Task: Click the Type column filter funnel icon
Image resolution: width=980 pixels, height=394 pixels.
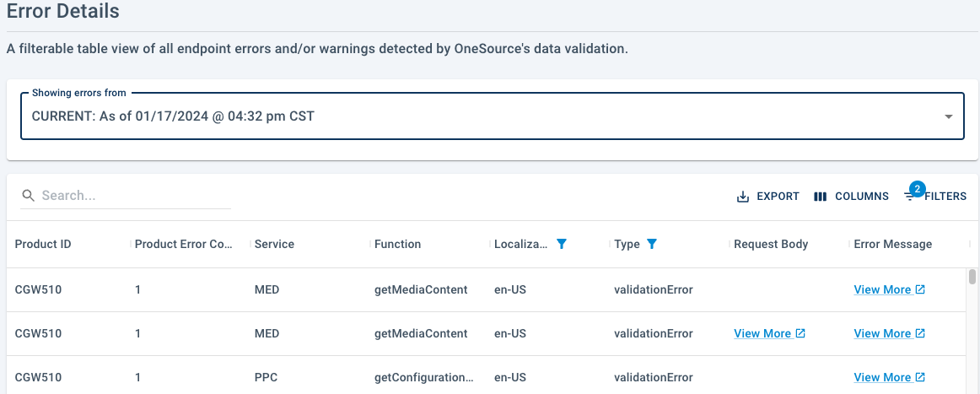Action: point(652,244)
